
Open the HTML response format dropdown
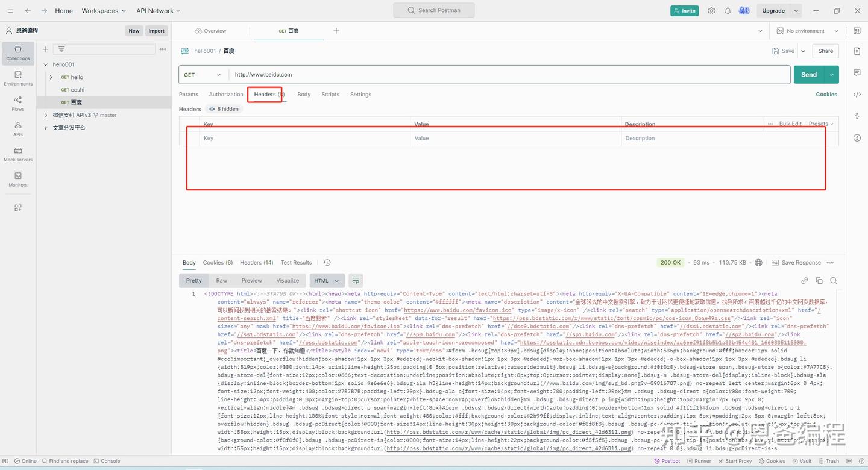[327, 280]
